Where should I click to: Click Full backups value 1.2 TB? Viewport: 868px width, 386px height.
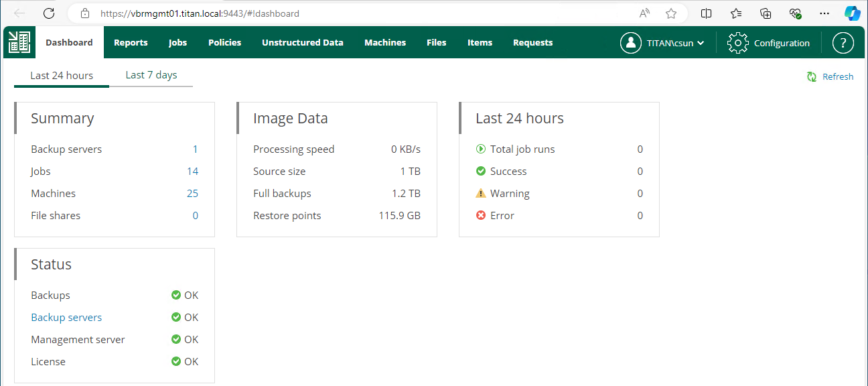[407, 194]
